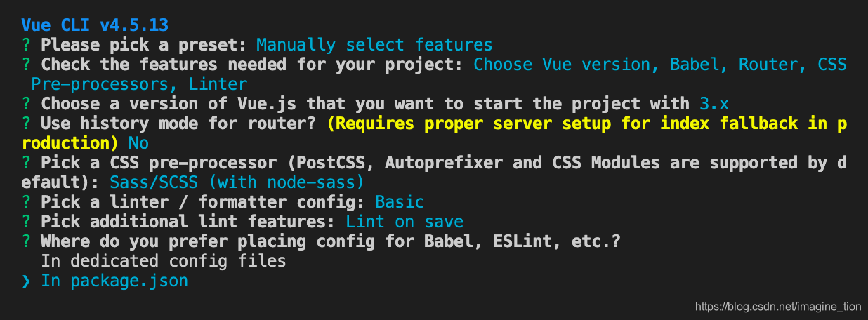The height and width of the screenshot is (320, 868).
Task: Click the Vue CLI v4.5.13 header text
Action: [95, 25]
